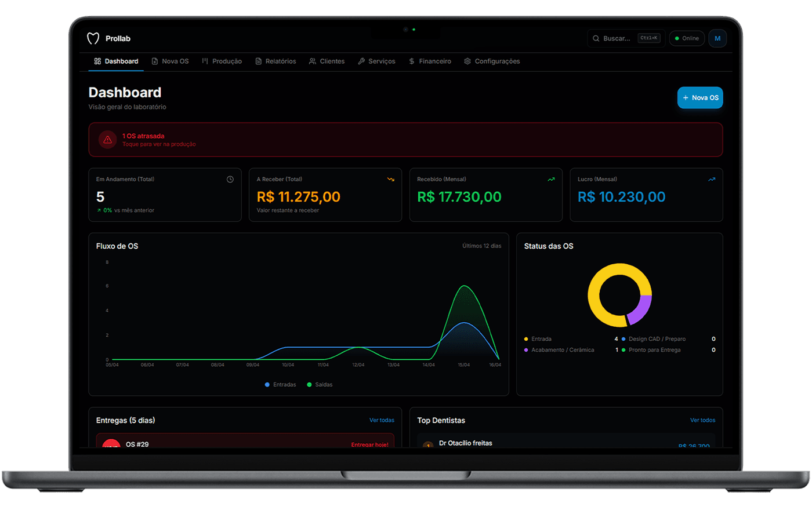Open the Produção tab

pyautogui.click(x=222, y=61)
